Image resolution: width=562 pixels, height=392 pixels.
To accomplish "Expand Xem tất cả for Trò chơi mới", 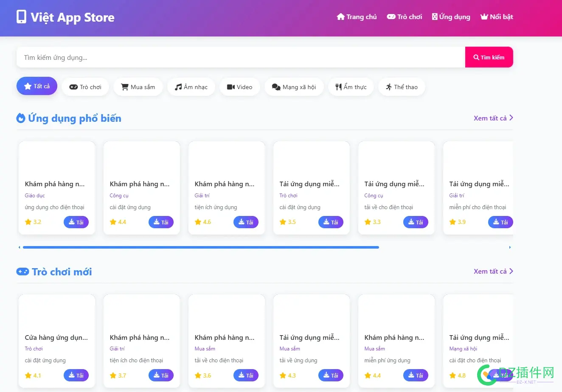I will (x=493, y=271).
